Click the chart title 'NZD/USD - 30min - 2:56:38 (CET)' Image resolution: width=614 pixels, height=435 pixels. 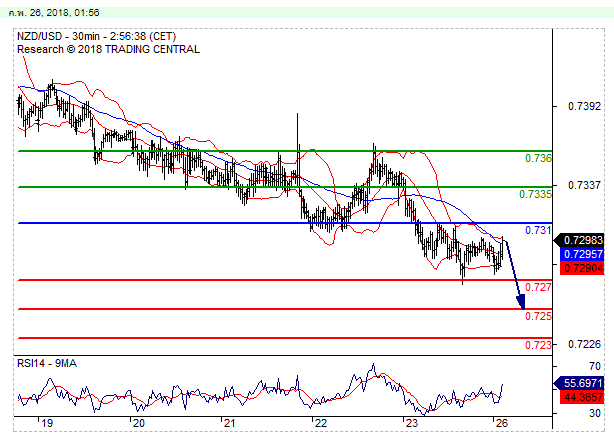[96, 36]
